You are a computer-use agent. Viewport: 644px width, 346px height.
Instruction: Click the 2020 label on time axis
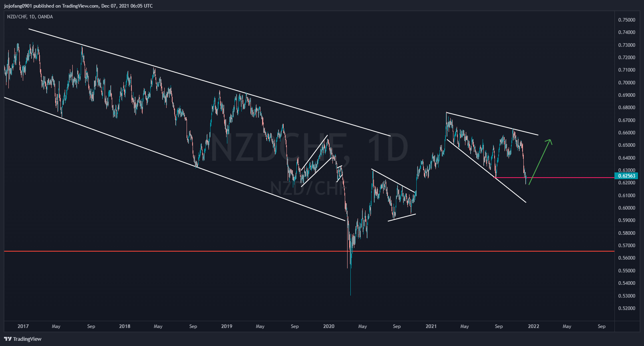click(x=329, y=326)
